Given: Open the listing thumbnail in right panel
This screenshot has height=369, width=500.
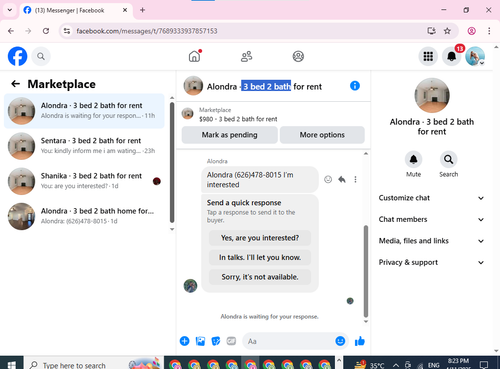Looking at the screenshot, I should coord(432,95).
